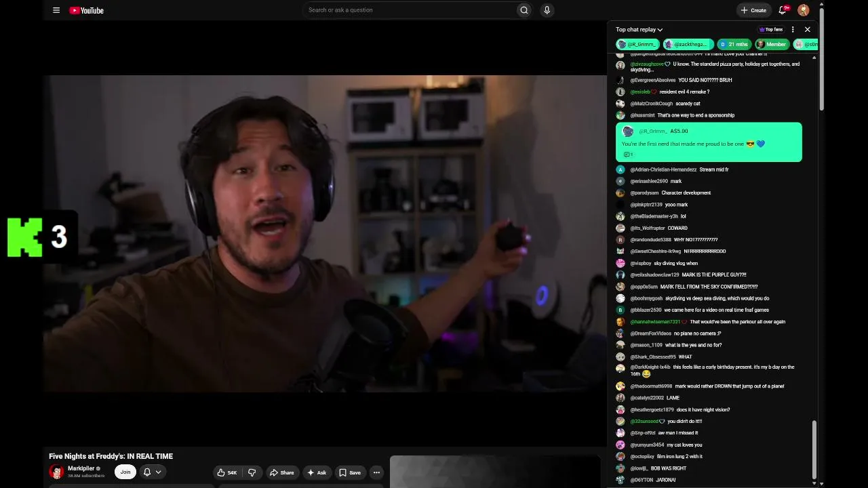The height and width of the screenshot is (488, 868).
Task: Focus the search input field
Action: tap(409, 10)
